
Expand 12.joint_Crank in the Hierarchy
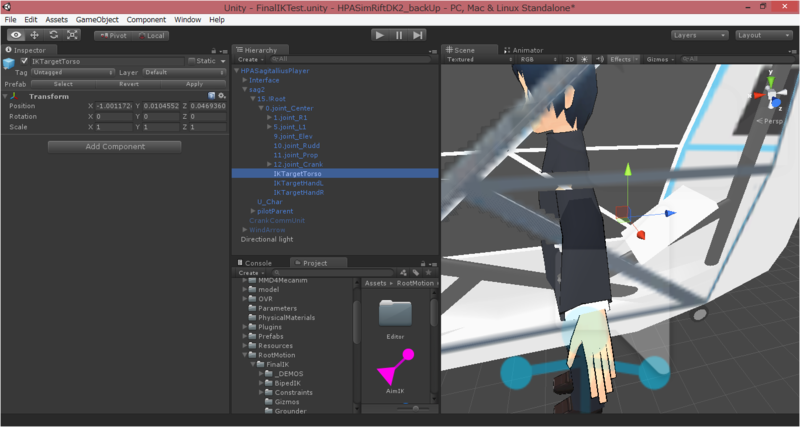point(269,164)
